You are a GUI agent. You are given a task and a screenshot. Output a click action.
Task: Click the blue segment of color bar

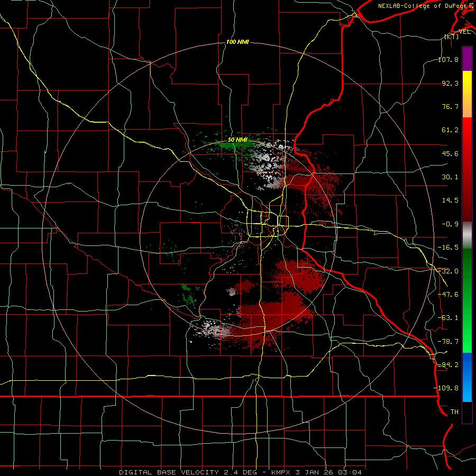pos(467,377)
